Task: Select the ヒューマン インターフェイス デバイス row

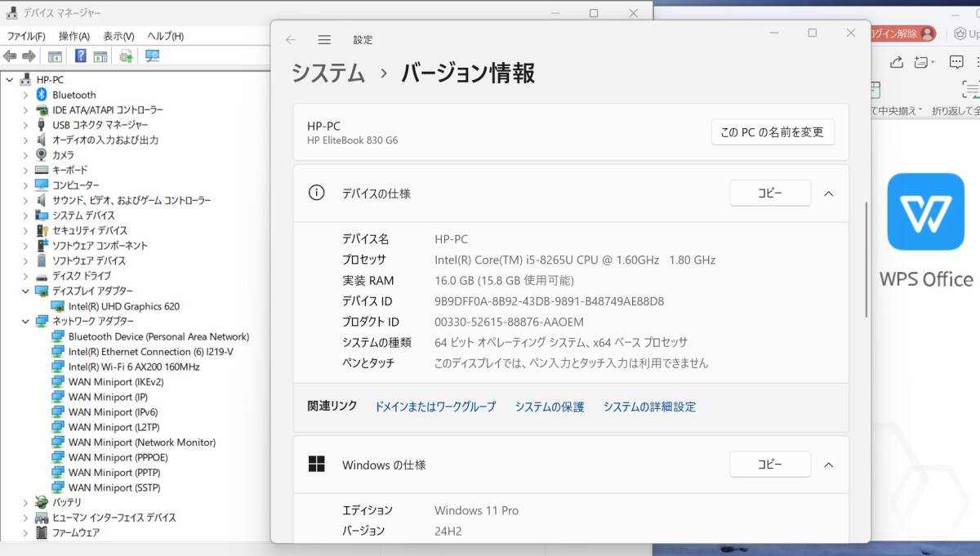Action: coord(114,518)
